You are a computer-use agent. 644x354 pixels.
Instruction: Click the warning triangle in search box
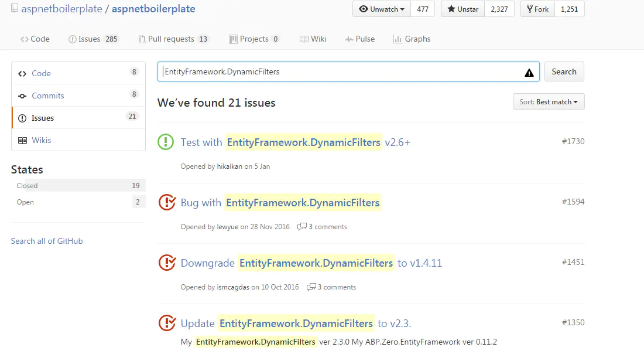tap(529, 73)
